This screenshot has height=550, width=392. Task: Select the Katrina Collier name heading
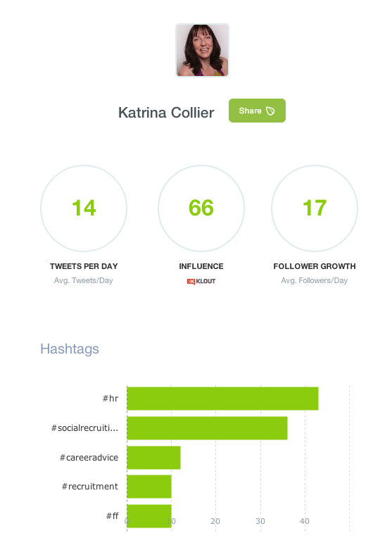coord(166,113)
